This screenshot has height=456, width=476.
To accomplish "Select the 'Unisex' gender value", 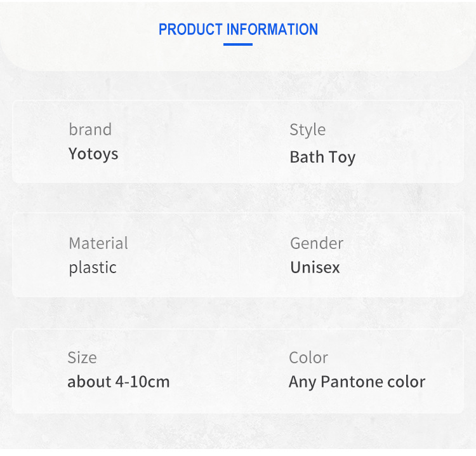I will (x=315, y=267).
